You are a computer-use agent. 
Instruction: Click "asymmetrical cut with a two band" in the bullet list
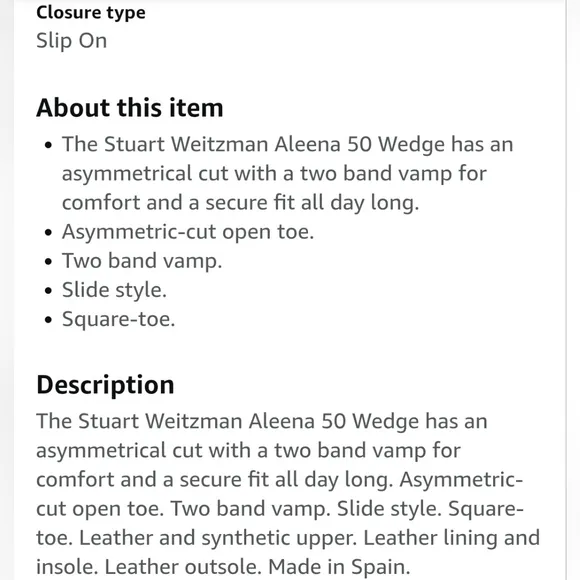click(227, 174)
